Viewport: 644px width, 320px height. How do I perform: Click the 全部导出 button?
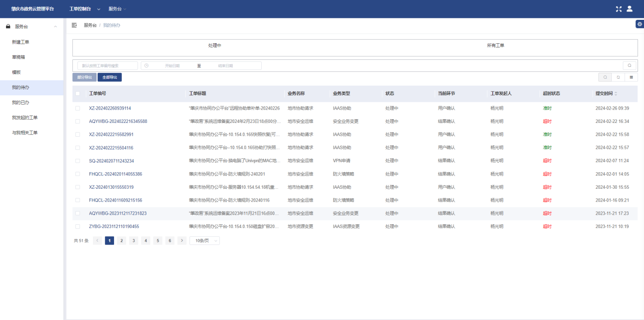click(109, 77)
